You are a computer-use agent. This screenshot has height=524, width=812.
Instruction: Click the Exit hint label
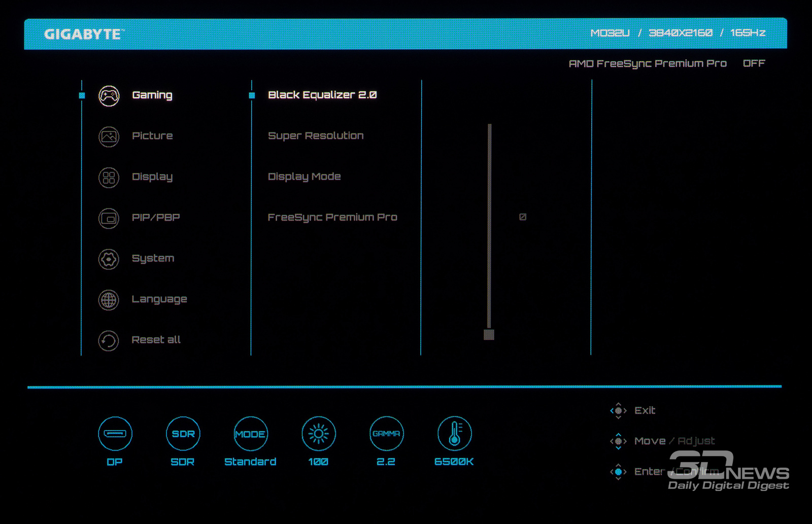coord(645,410)
